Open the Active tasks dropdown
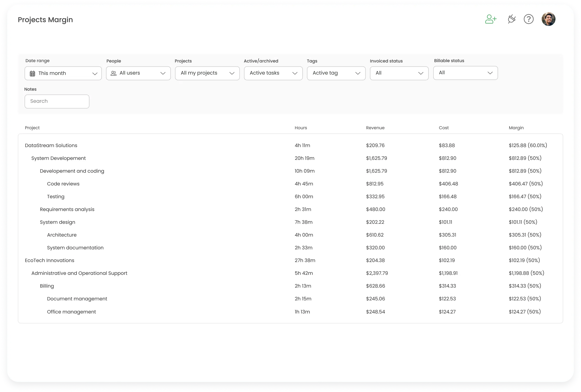The height and width of the screenshot is (392, 581). 273,73
